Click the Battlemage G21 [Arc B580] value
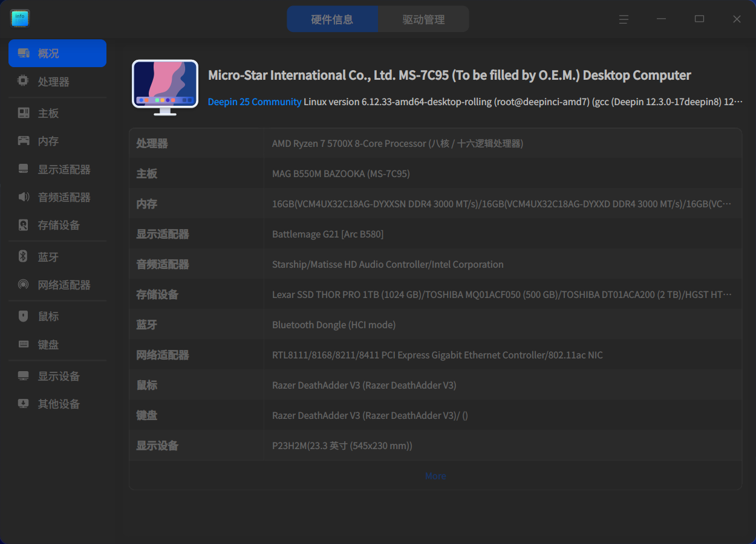756x544 pixels. [328, 235]
